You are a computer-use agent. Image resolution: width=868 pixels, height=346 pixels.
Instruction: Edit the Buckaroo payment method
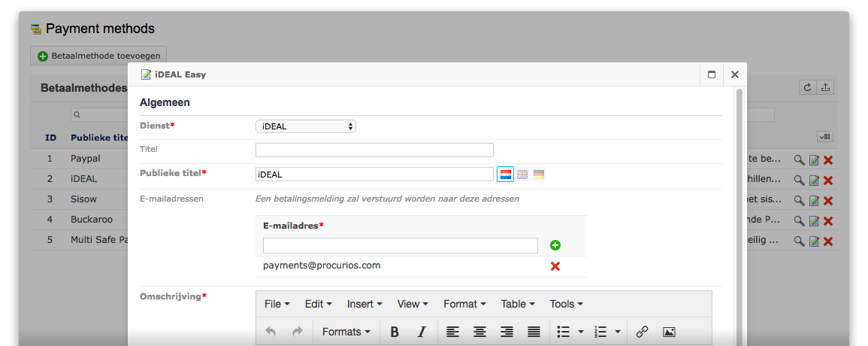[x=814, y=220]
